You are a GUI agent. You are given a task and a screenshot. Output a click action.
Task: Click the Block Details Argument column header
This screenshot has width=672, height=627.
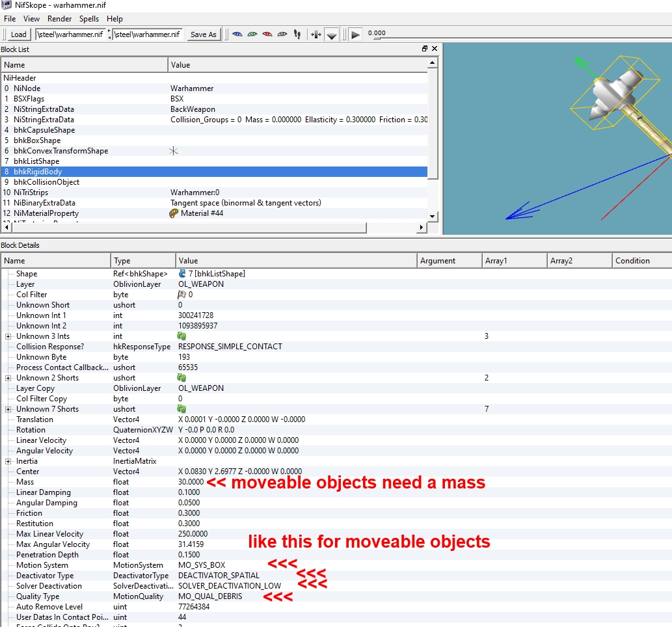tap(449, 261)
